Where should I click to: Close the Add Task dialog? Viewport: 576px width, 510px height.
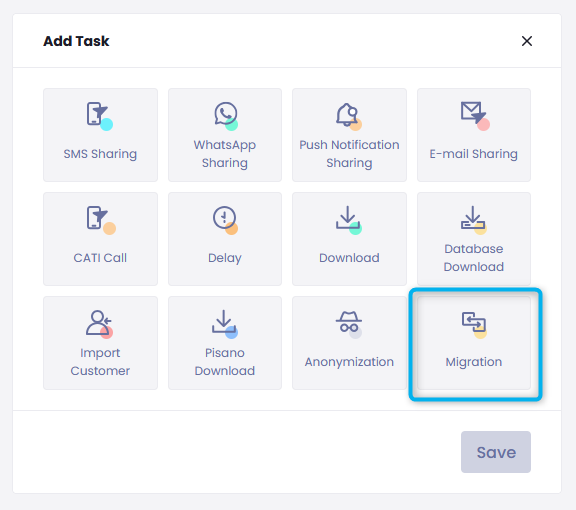527,41
